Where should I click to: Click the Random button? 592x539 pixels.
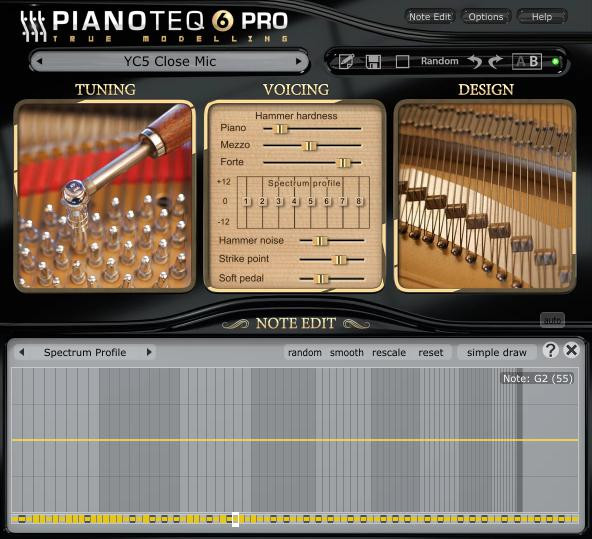tap(439, 61)
